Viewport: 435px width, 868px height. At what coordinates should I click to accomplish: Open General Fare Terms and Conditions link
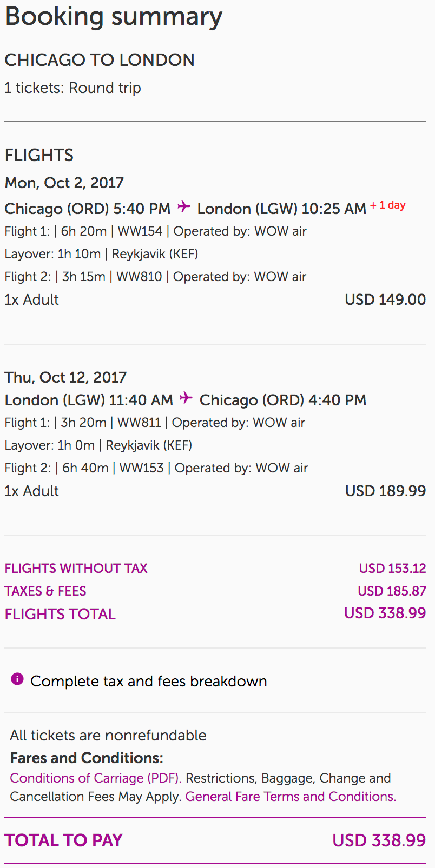(291, 797)
